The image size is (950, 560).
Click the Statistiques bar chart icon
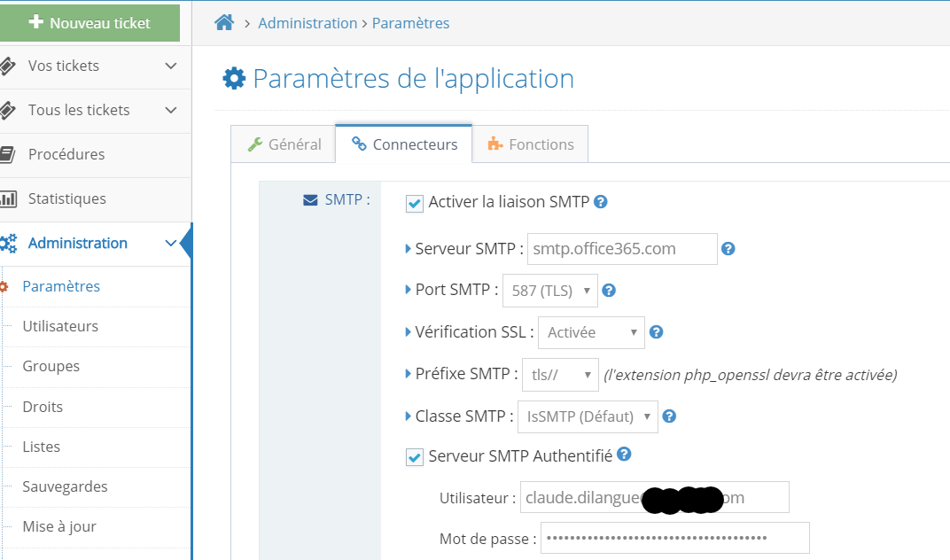[8, 198]
